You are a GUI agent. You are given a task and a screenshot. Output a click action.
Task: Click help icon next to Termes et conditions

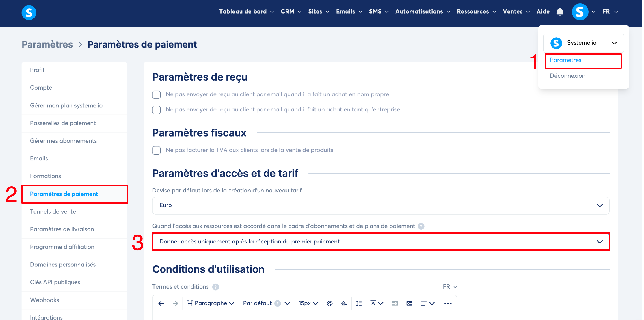click(x=216, y=287)
